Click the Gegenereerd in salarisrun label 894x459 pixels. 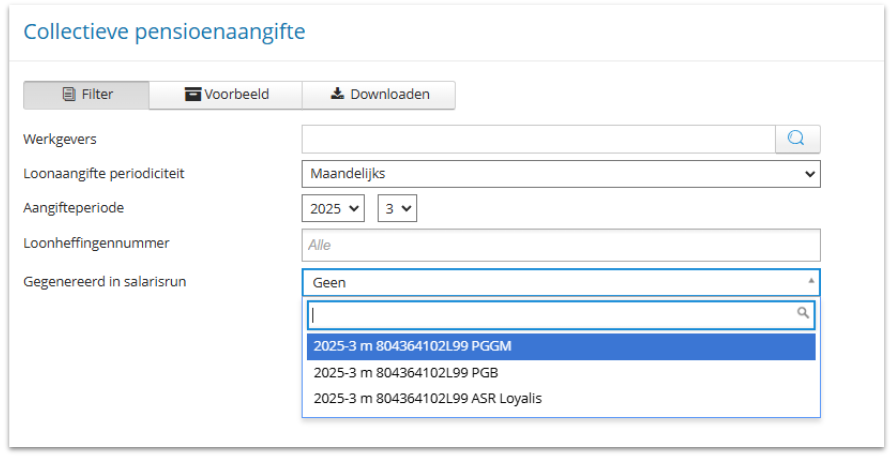(104, 282)
